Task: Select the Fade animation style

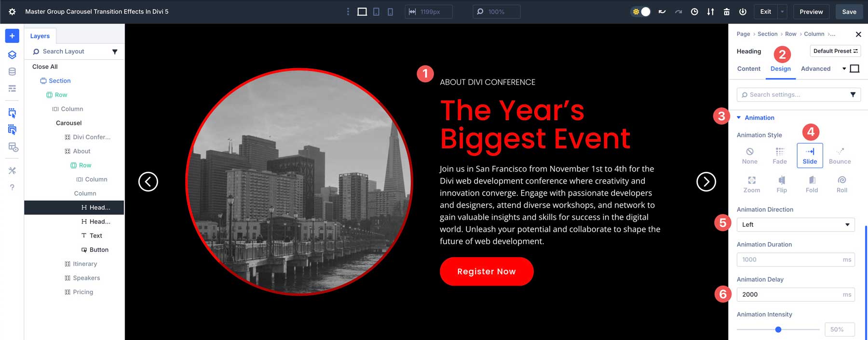Action: click(x=780, y=156)
